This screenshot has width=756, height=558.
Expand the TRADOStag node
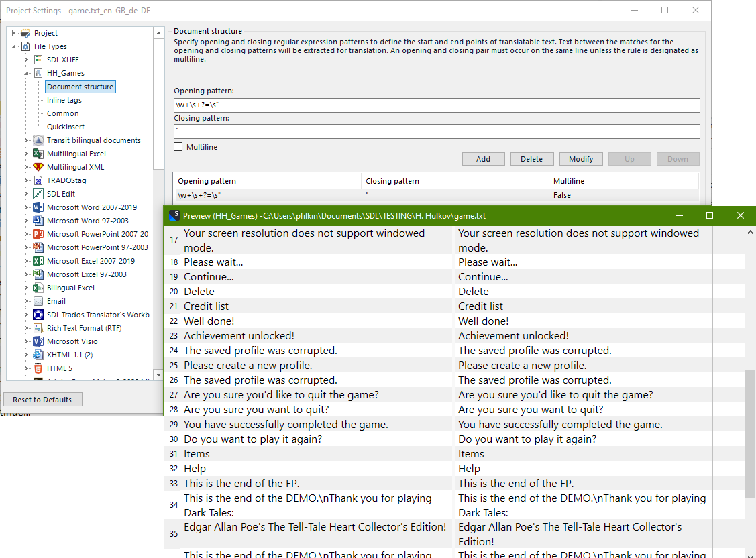click(26, 180)
